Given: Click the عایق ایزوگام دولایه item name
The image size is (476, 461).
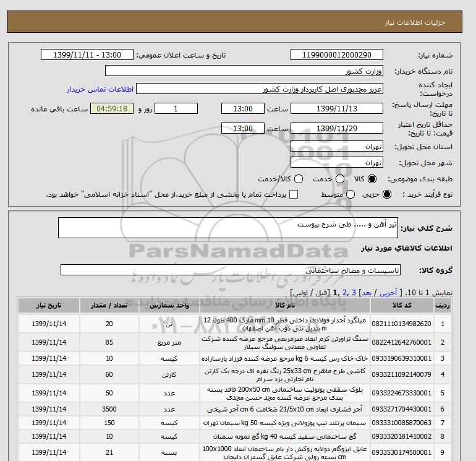Looking at the screenshot, I should coord(285,452).
